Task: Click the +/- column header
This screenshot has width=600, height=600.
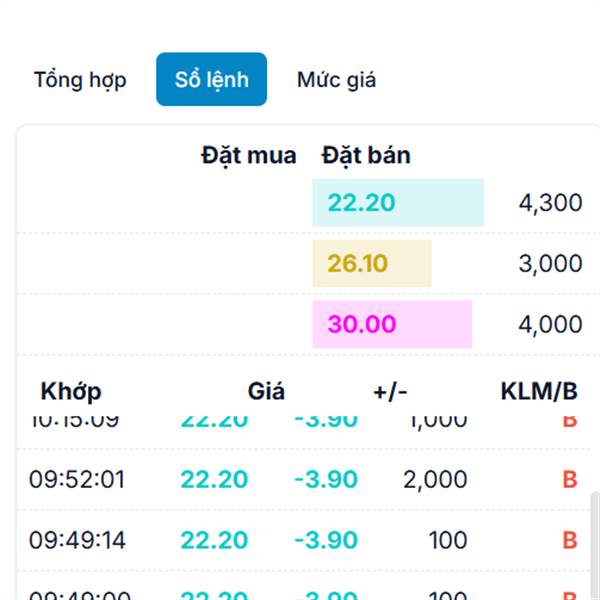Action: (x=390, y=391)
